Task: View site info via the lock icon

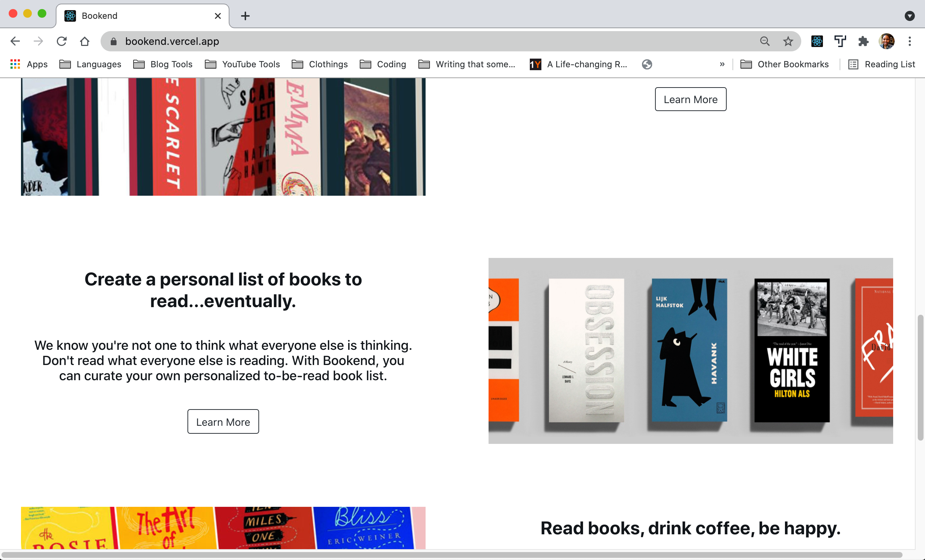Action: tap(114, 41)
